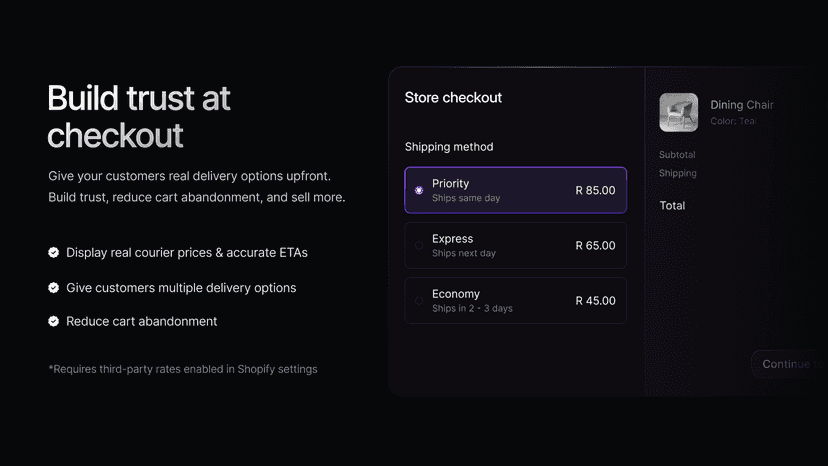Click the 'R 45.00' Economy price
Screen dimensions: 828x466
pos(595,301)
